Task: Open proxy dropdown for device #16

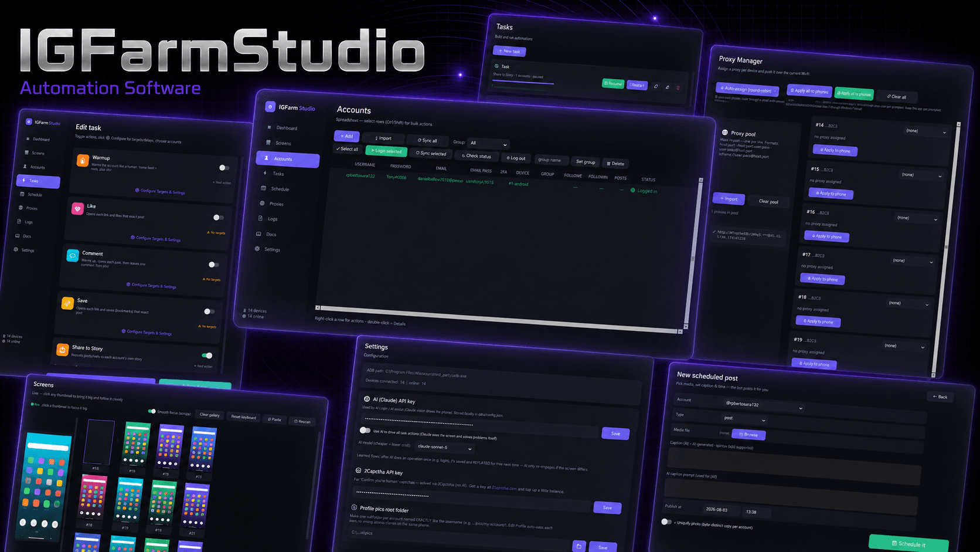Action: (x=917, y=218)
